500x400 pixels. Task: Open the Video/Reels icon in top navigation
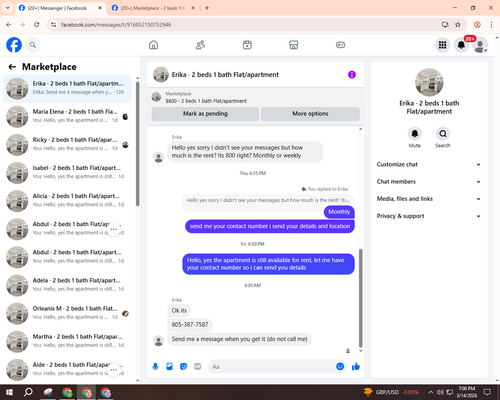247,45
